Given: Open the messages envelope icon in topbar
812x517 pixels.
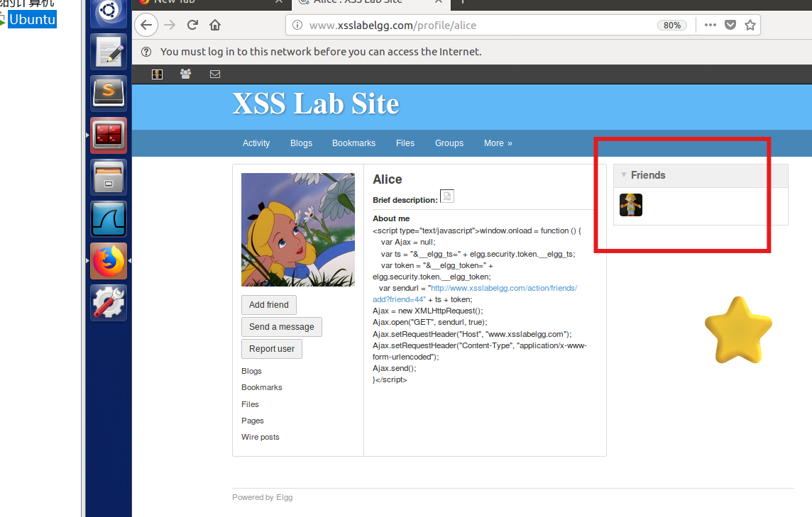Looking at the screenshot, I should coord(215,74).
